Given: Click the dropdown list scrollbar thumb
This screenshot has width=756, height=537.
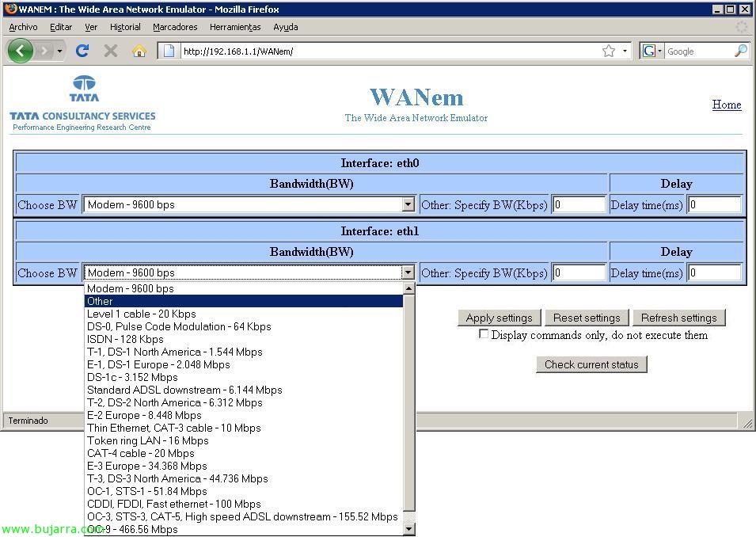Looking at the screenshot, I should (x=408, y=403).
